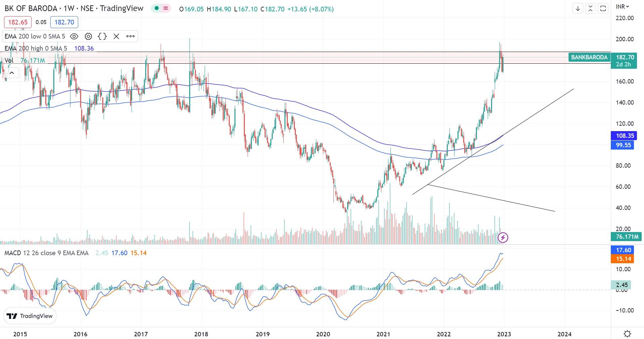This screenshot has height=339, width=644.
Task: Open source code of EMA 200 low
Action: click(x=102, y=36)
